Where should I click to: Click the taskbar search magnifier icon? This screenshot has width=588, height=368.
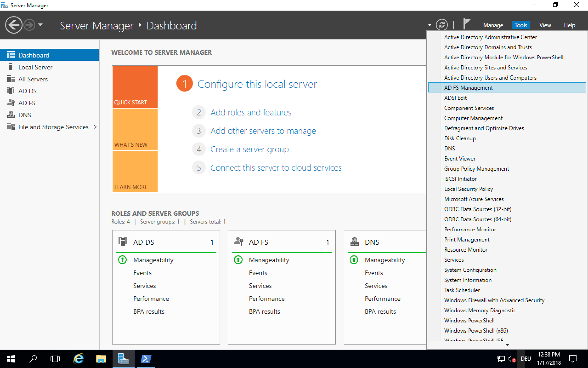(33, 359)
